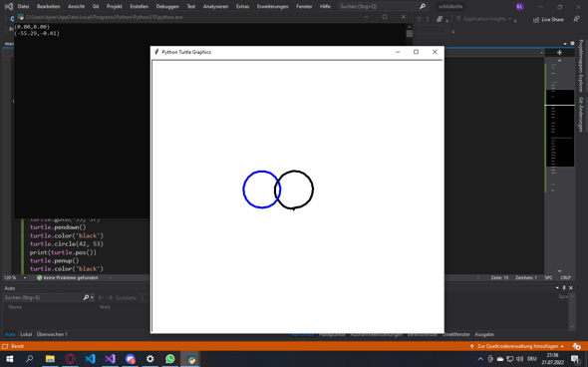
Task: Switch to the Direktfenster tab
Action: click(456, 334)
